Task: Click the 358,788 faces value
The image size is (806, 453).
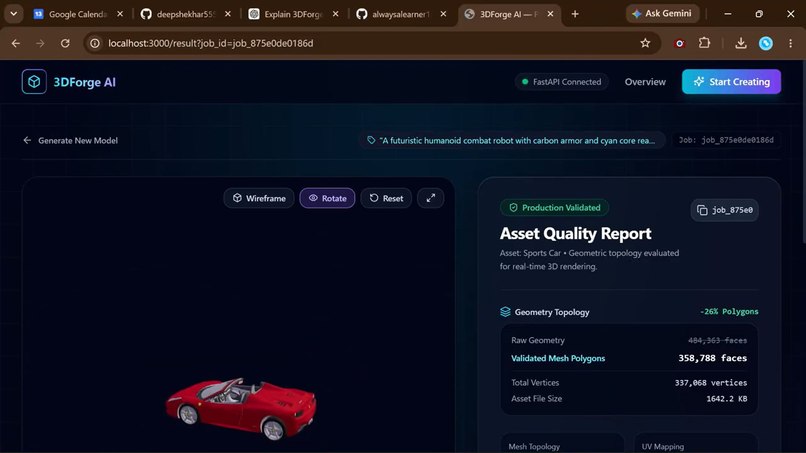Action: 712,358
